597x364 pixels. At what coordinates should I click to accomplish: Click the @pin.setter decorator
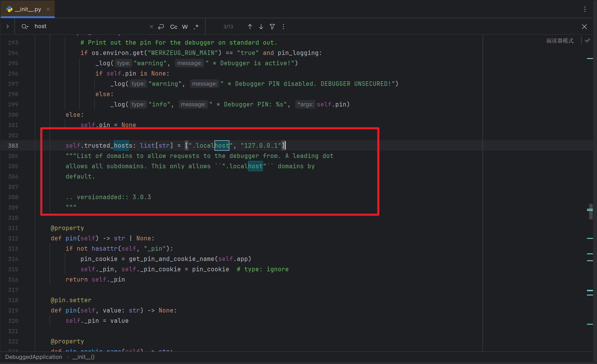pyautogui.click(x=71, y=300)
